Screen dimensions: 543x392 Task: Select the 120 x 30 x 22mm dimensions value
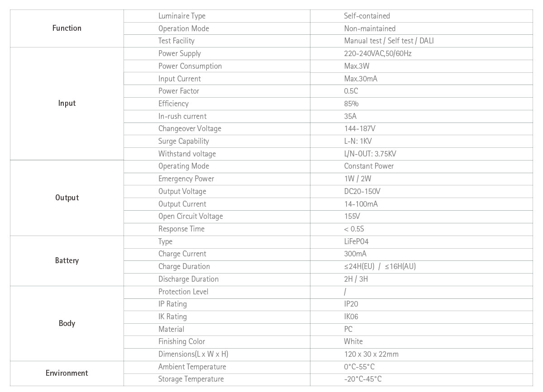click(371, 354)
